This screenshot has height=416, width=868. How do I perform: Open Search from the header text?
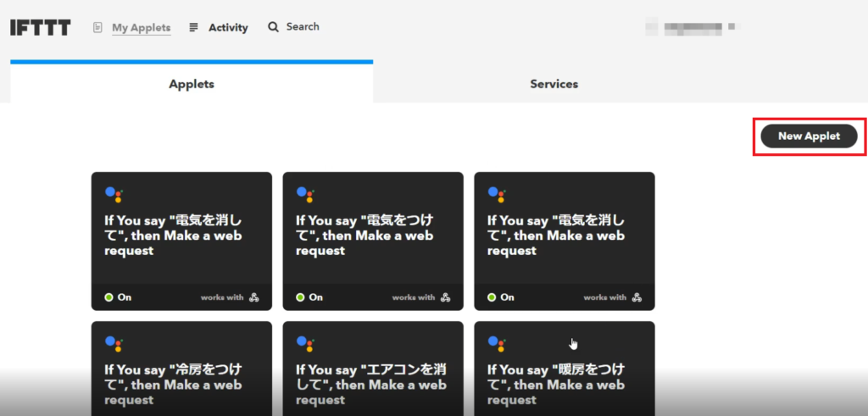coord(303,26)
